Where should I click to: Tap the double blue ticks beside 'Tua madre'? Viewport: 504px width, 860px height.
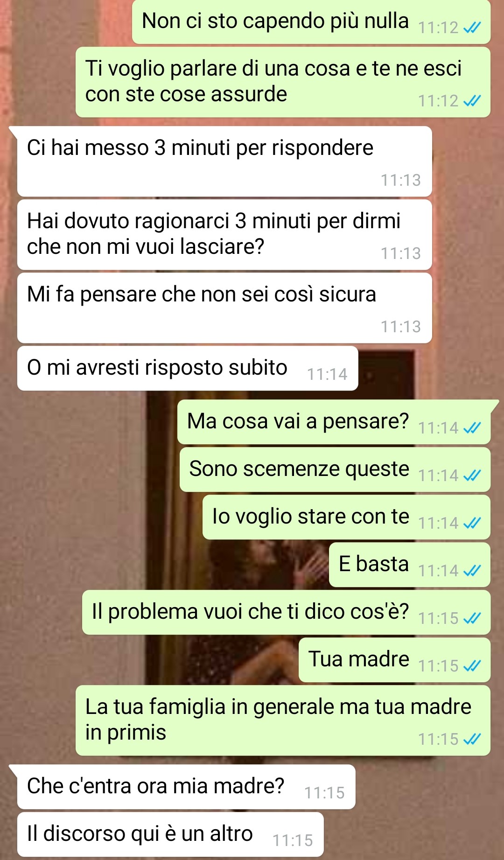tap(472, 666)
